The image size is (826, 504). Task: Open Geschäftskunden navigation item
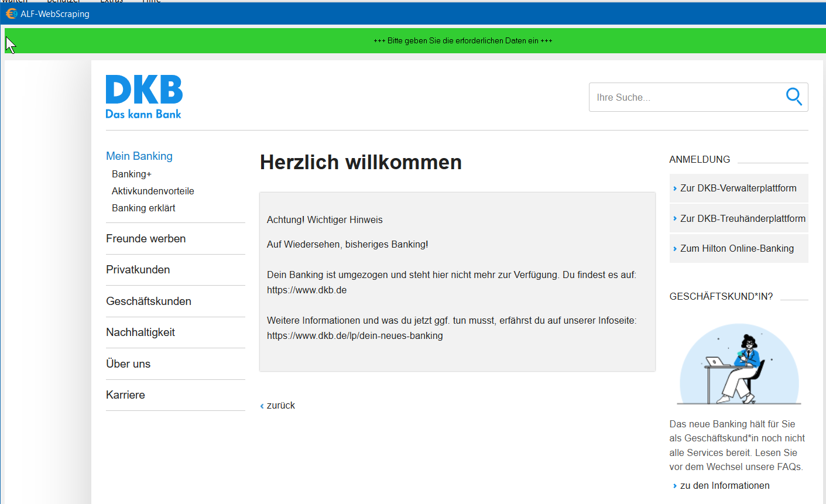pos(149,301)
